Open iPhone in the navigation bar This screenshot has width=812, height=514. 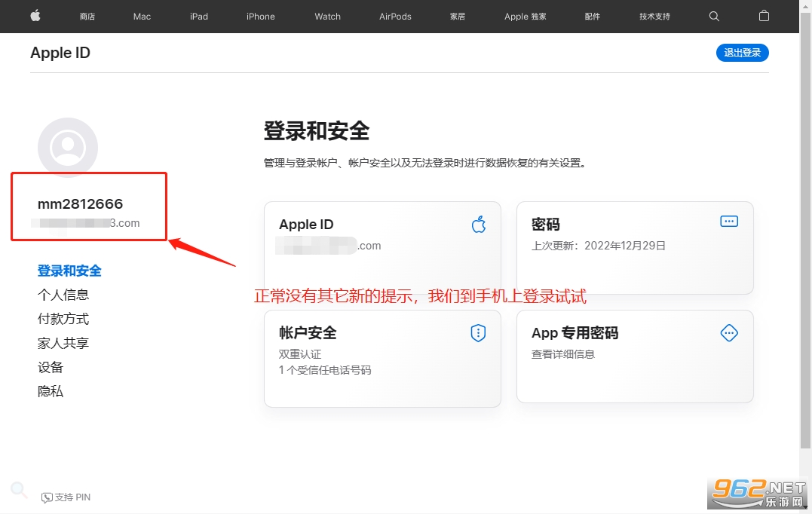pyautogui.click(x=260, y=17)
